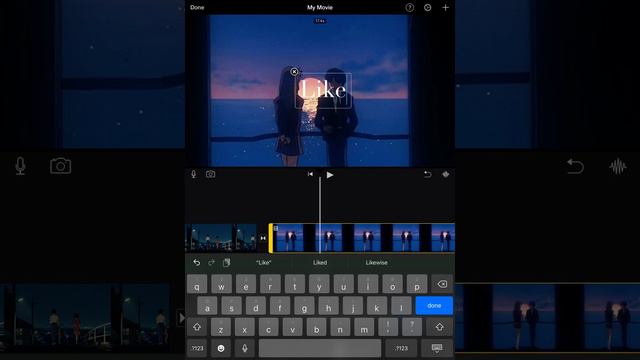This screenshot has width=640, height=360.
Task: Tap the J key
Action: click(x=353, y=305)
